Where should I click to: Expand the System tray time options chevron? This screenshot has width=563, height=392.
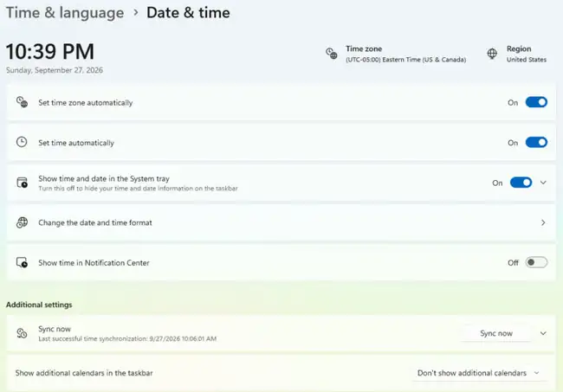(543, 183)
